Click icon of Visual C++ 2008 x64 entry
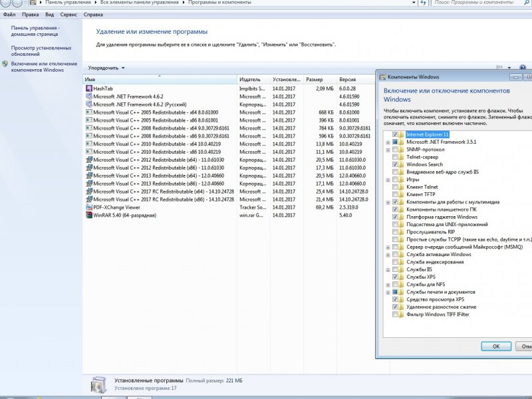Screen dimensions: 532x399 (x=89, y=128)
